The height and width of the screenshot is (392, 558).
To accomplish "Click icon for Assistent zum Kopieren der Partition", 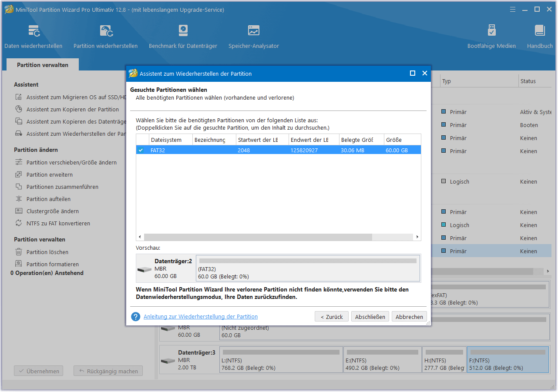I will (19, 110).
